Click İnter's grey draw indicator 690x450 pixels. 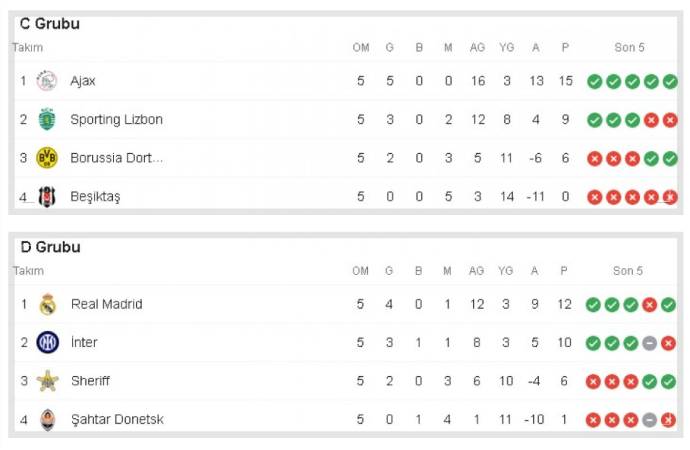pyautogui.click(x=650, y=343)
